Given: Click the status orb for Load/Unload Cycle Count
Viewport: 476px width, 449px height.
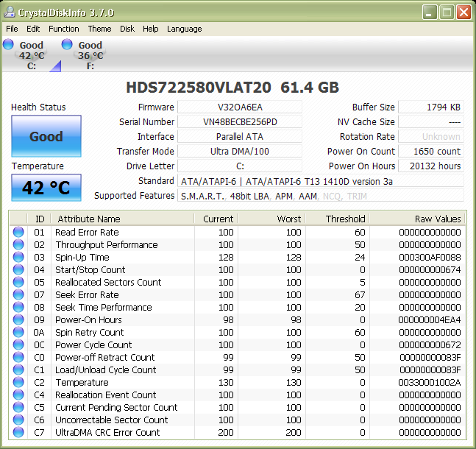Looking at the screenshot, I should tap(18, 370).
